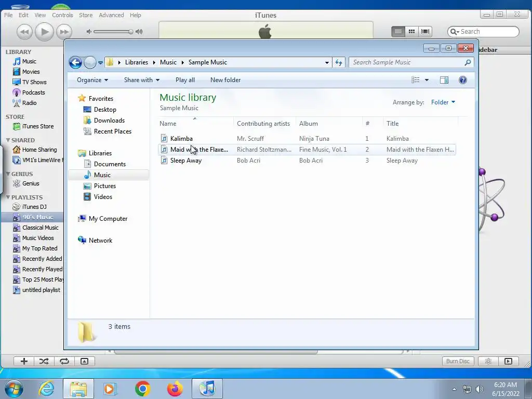Skip back with the iTunes rewind button
Viewport: 532px width, 399px height.
[24, 32]
